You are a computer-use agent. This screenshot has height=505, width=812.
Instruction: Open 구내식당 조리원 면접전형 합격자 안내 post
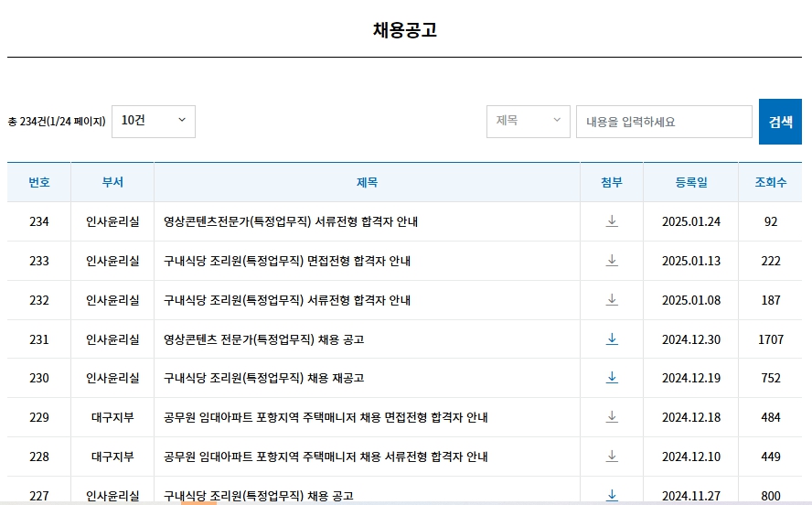coord(287,261)
